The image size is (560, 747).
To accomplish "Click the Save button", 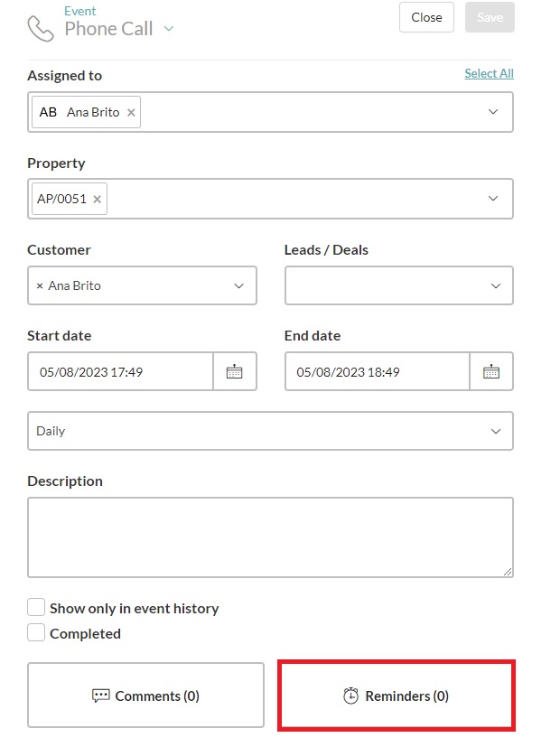I will (490, 17).
